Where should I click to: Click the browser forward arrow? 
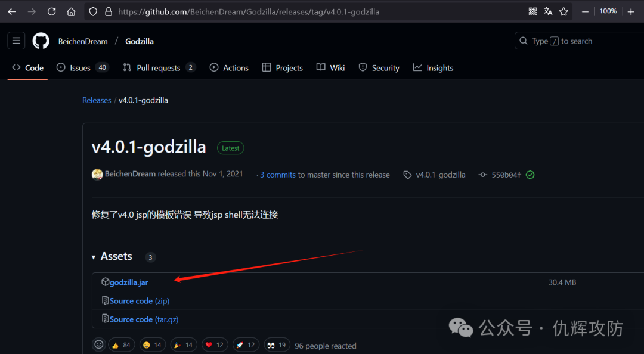point(32,11)
